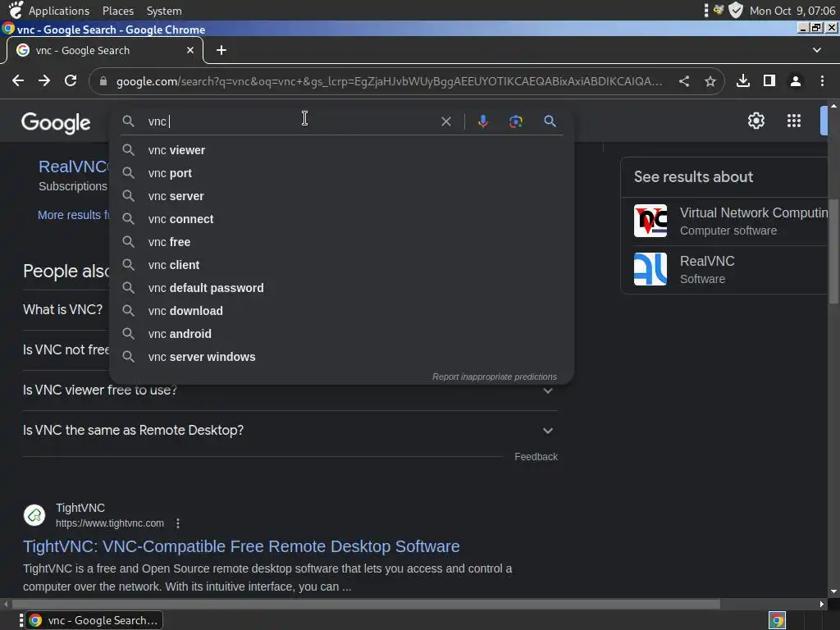Select suggestion vnc free
Screen dimensions: 840x630
341,242
